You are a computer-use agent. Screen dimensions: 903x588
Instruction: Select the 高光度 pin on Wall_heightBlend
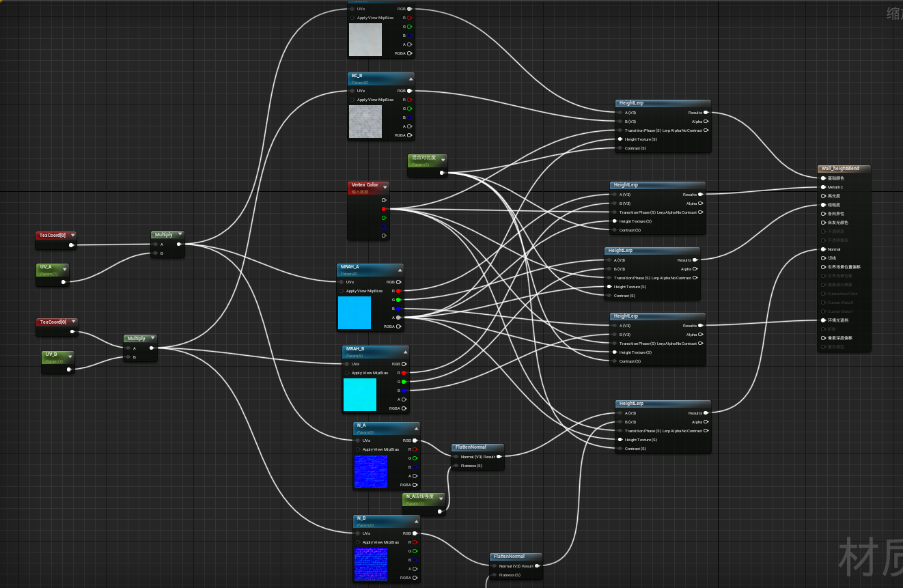[823, 196]
